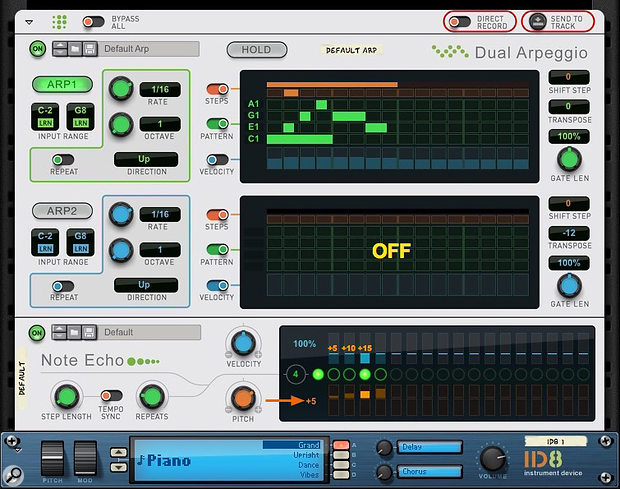Click the long C1 note block in ARP1 pattern
The width and height of the screenshot is (620, 489).
point(300,139)
